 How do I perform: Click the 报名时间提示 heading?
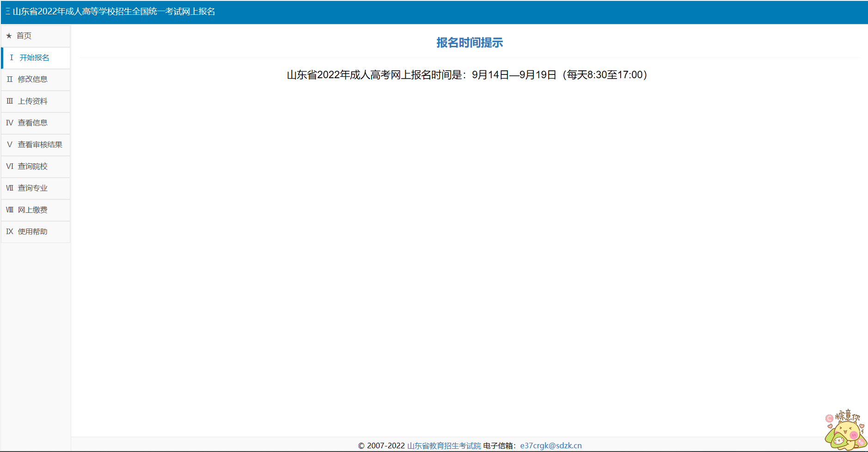pyautogui.click(x=469, y=43)
